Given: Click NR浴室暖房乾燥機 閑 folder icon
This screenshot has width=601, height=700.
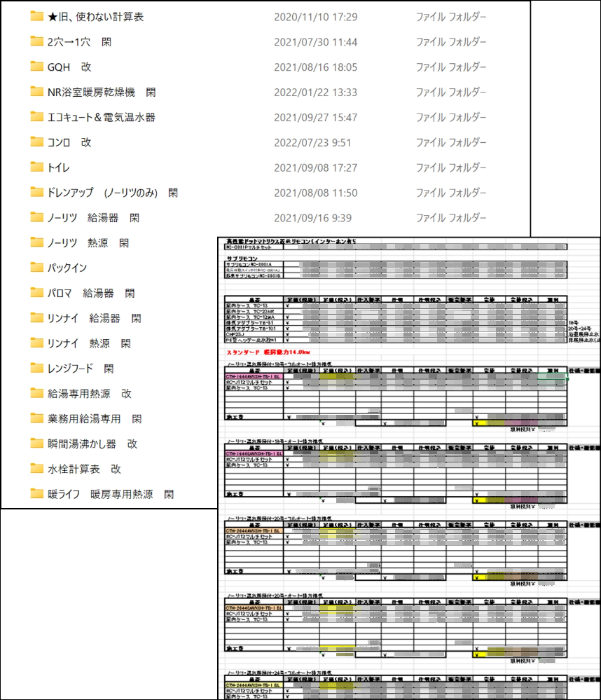Looking at the screenshot, I should (x=36, y=92).
